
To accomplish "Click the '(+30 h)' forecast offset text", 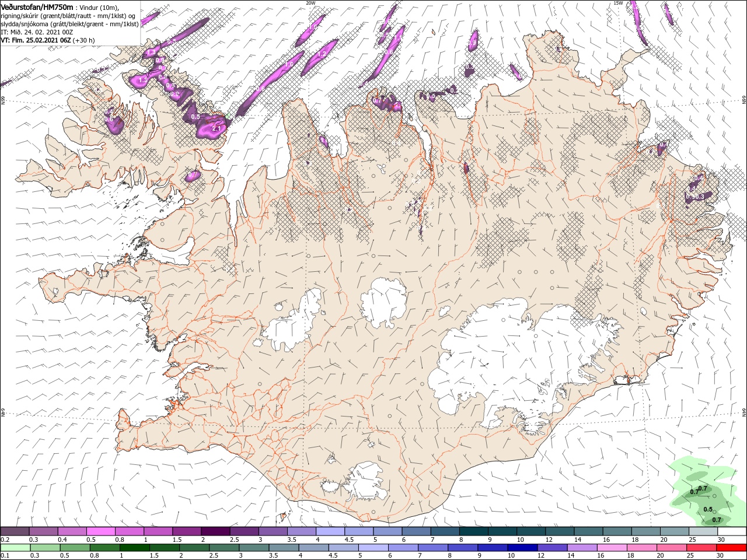I will pos(84,40).
